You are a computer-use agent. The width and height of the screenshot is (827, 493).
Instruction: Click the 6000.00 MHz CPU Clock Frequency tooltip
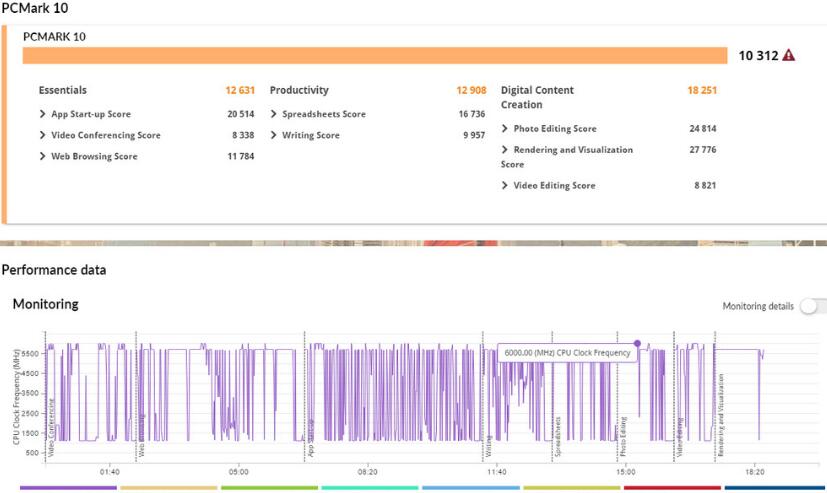click(568, 353)
